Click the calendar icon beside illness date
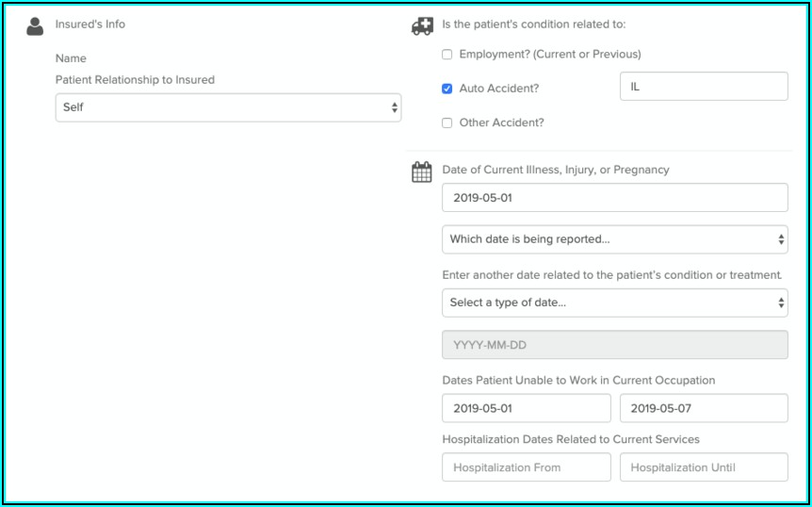Viewport: 812px width, 507px height. tap(422, 172)
